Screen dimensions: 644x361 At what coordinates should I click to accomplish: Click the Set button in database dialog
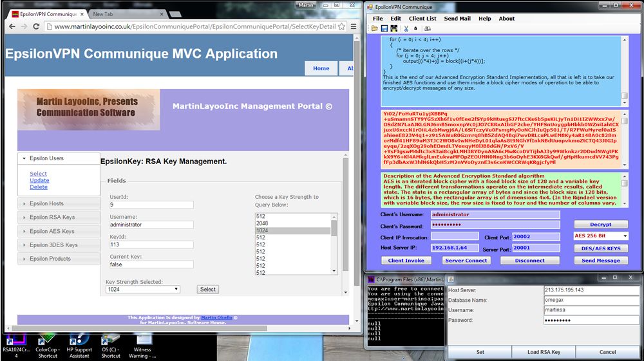coord(480,352)
